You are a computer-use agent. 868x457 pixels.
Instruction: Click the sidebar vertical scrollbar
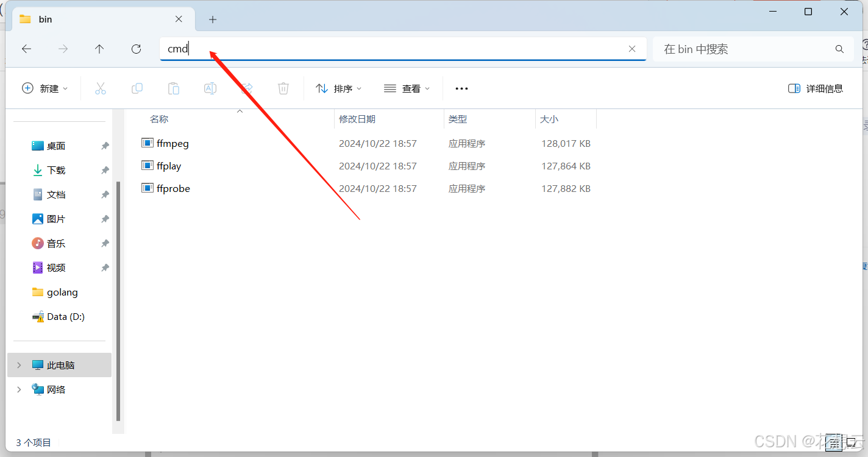point(118,301)
